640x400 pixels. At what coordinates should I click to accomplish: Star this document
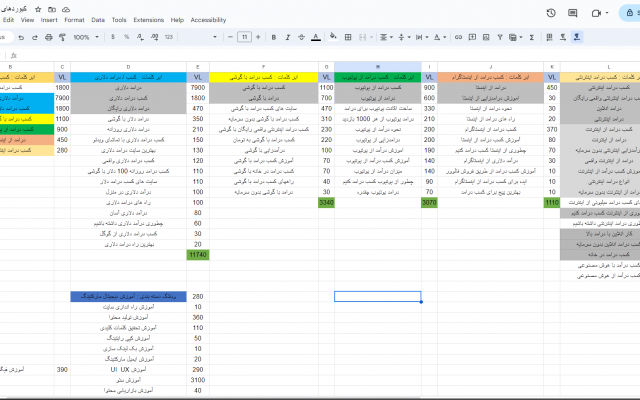pos(38,9)
